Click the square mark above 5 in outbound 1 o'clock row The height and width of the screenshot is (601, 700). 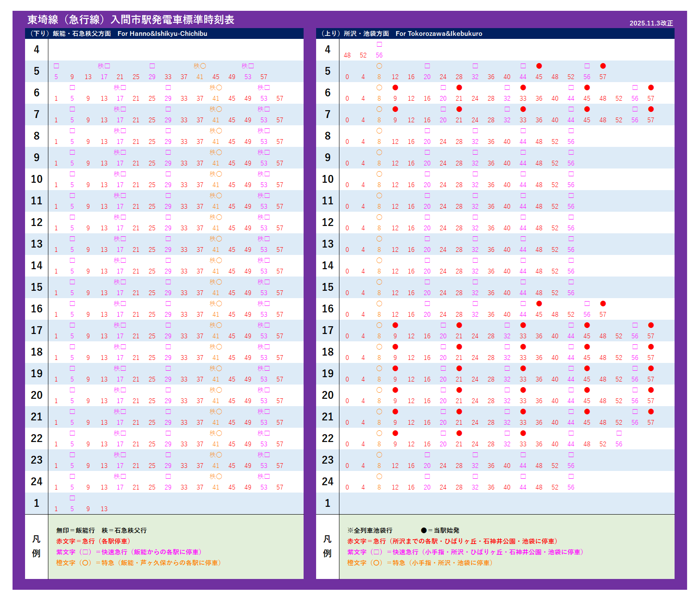pos(72,498)
